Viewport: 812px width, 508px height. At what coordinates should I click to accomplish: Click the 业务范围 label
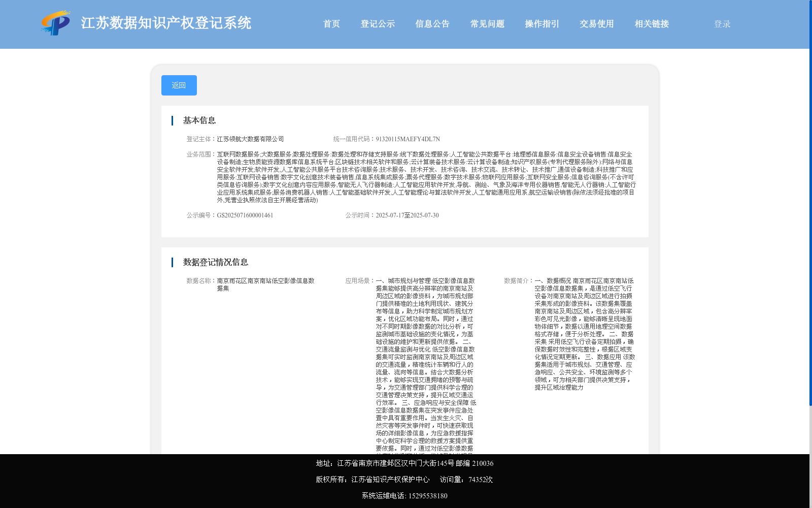[x=201, y=154]
